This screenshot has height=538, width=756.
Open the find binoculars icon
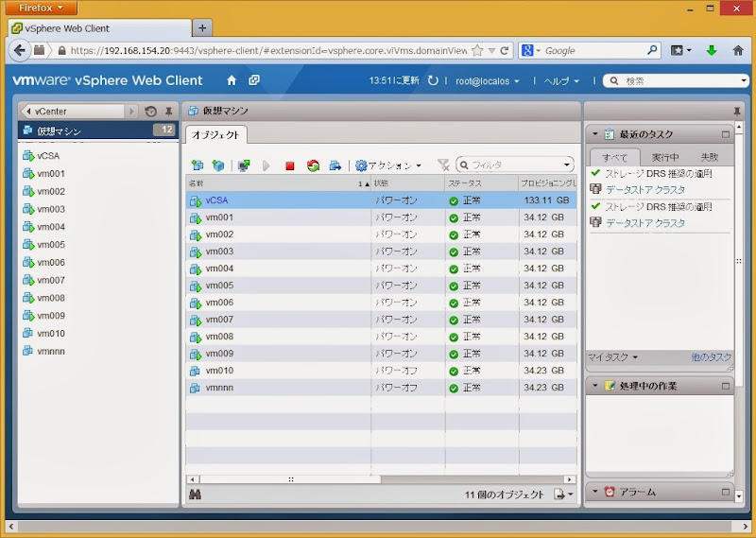click(196, 495)
